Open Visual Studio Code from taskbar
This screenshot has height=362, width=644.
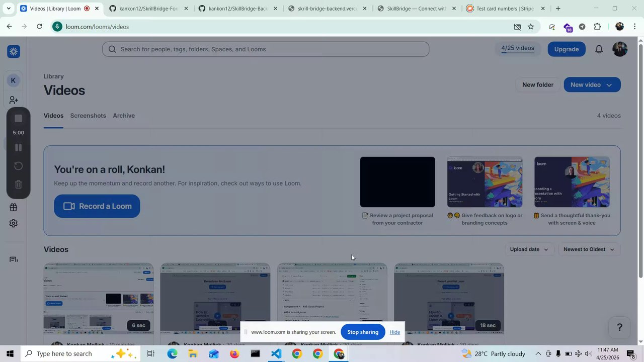coord(276,354)
